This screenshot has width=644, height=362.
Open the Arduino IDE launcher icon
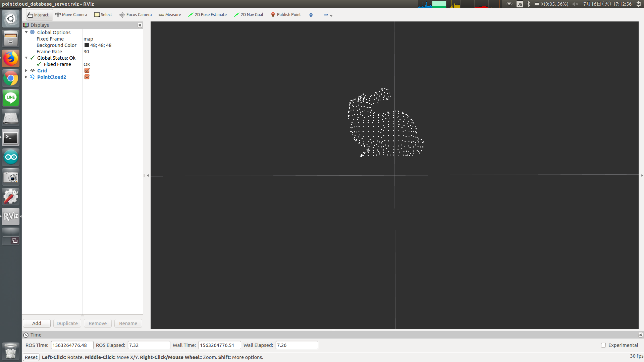click(x=11, y=157)
